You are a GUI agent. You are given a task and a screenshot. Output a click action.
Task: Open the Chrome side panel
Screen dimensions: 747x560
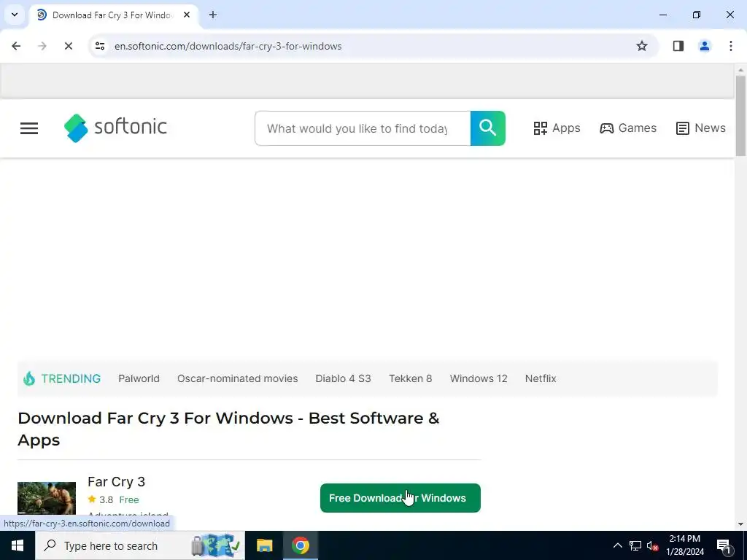(x=678, y=46)
